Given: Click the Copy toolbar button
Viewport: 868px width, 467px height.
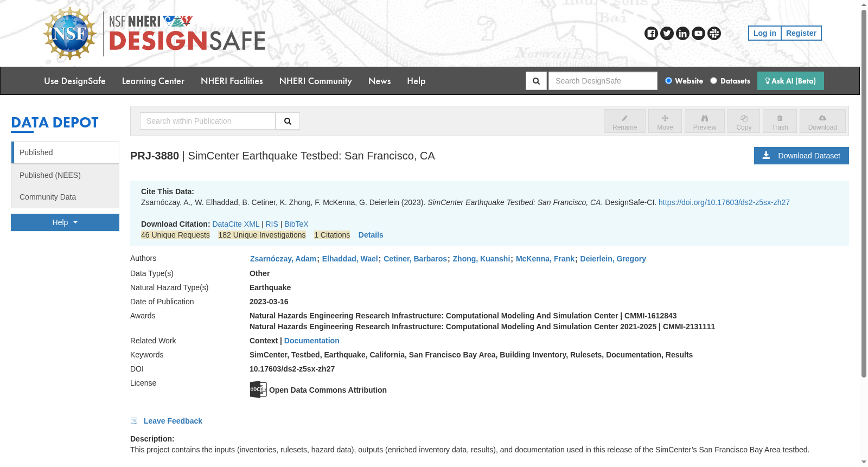Looking at the screenshot, I should (744, 121).
